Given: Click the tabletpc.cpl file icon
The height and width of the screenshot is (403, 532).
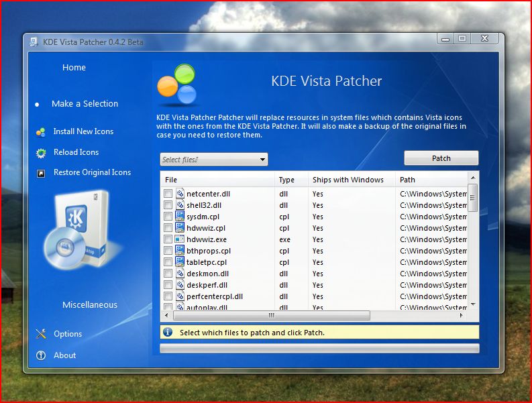Looking at the screenshot, I should (180, 262).
